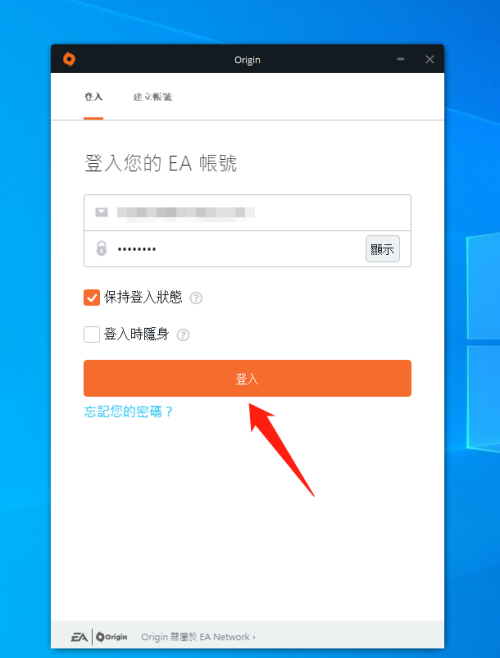The width and height of the screenshot is (500, 658).
Task: Open help icon beside 保持登入狀態
Action: tap(196, 298)
